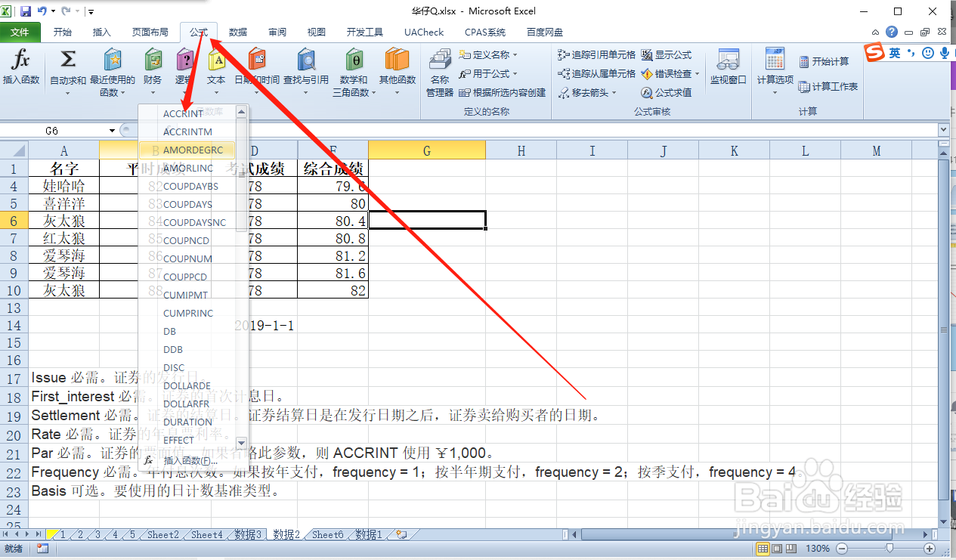Viewport: 956px width, 560px height.
Task: Open the 文件 (File) tab
Action: coord(20,32)
